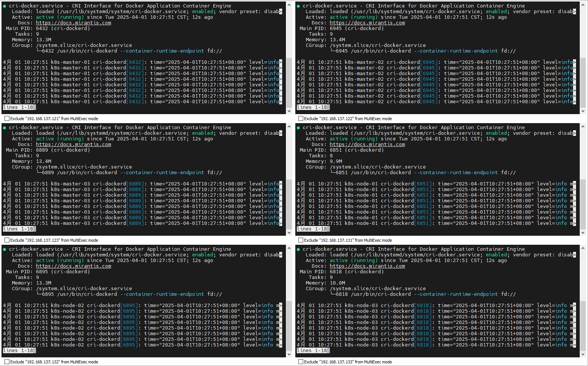Click the Docs URL in k8s-master-02 terminal
Screen dimensions: 588x366
coord(367,23)
